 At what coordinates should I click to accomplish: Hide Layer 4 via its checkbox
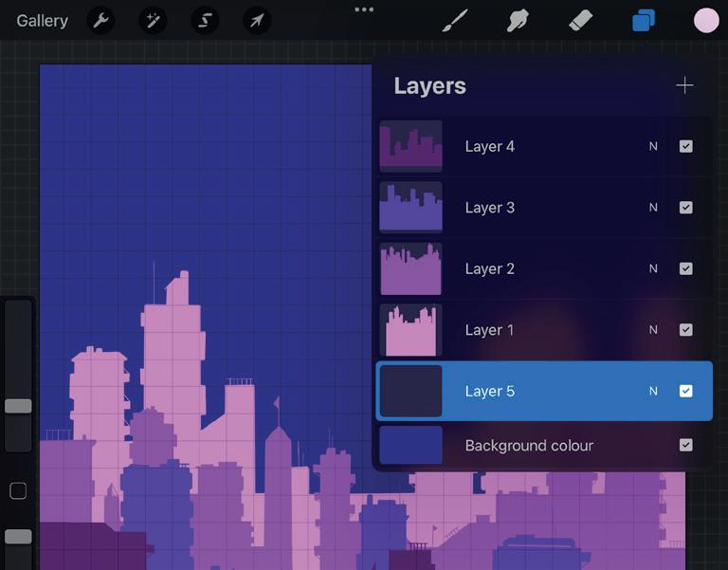pyautogui.click(x=685, y=146)
